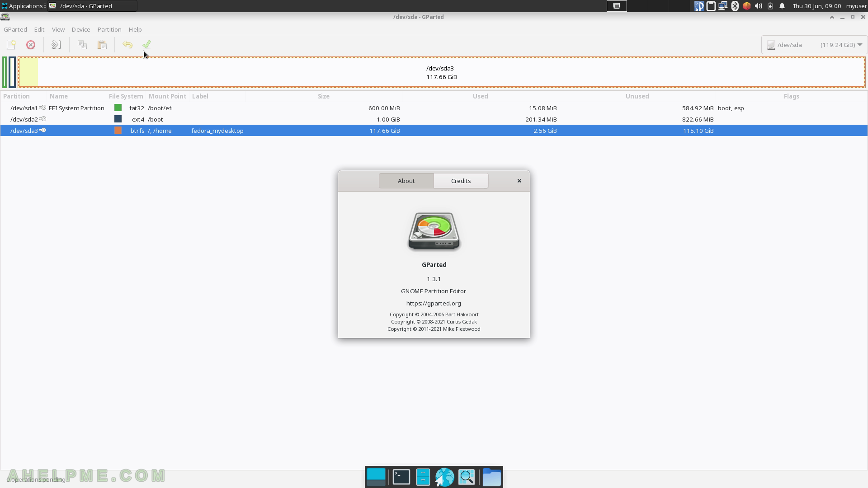Select the About tab in the dialog
Image resolution: width=868 pixels, height=488 pixels.
coord(406,181)
